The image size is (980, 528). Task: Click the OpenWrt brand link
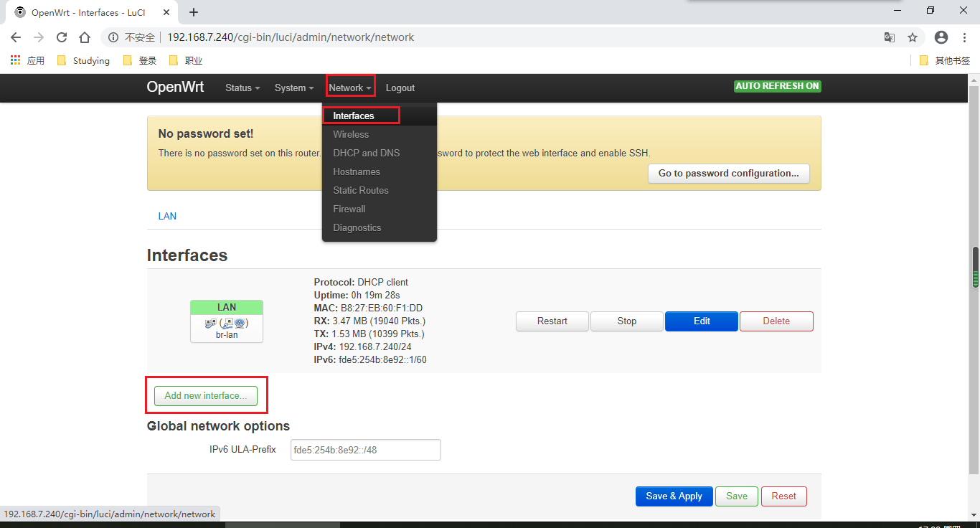175,87
